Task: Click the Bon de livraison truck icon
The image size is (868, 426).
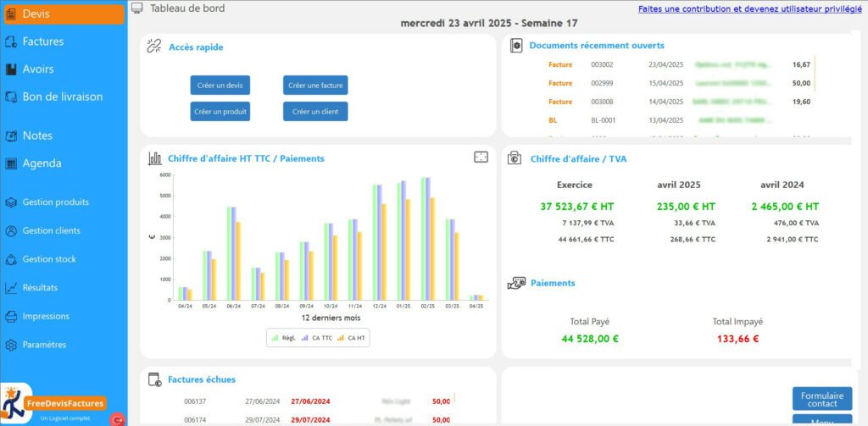Action: click(11, 97)
